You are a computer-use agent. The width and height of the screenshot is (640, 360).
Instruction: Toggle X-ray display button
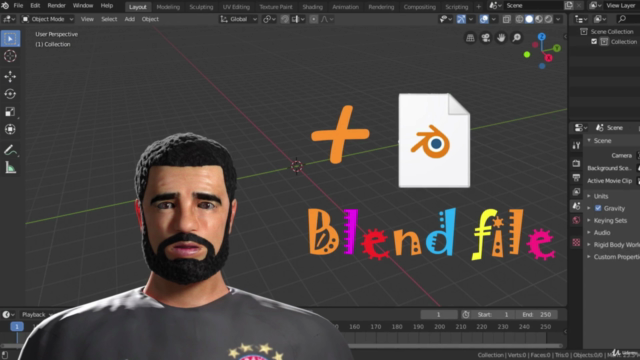[x=507, y=19]
